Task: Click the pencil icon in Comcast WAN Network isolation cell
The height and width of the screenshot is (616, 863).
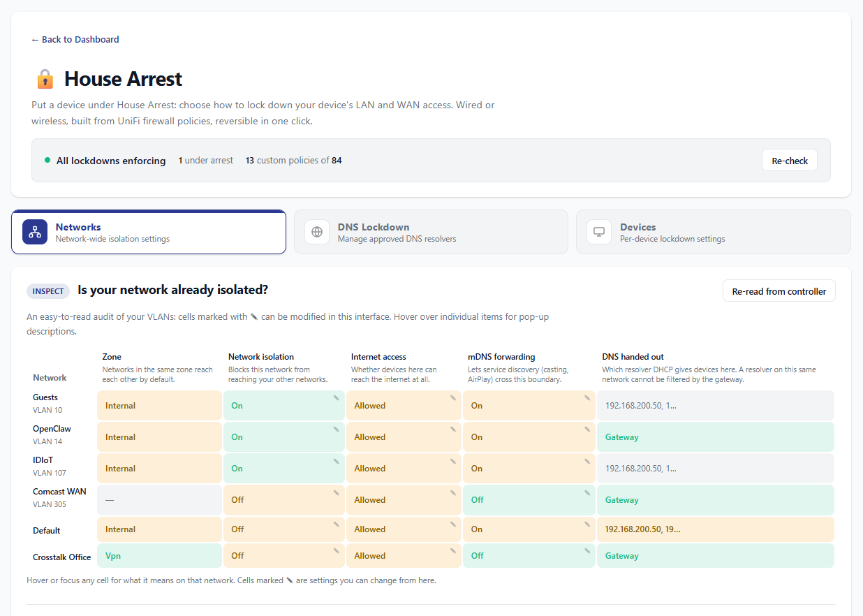Action: 336,492
